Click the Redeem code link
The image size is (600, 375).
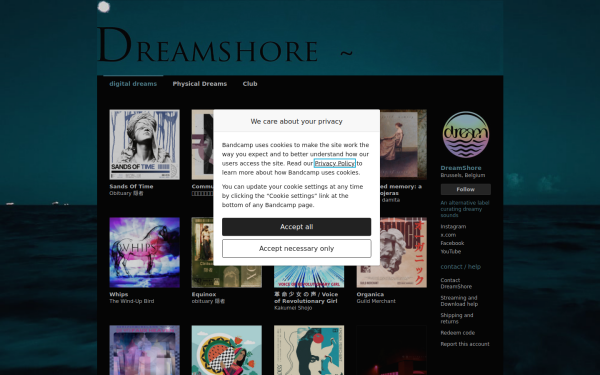458,333
